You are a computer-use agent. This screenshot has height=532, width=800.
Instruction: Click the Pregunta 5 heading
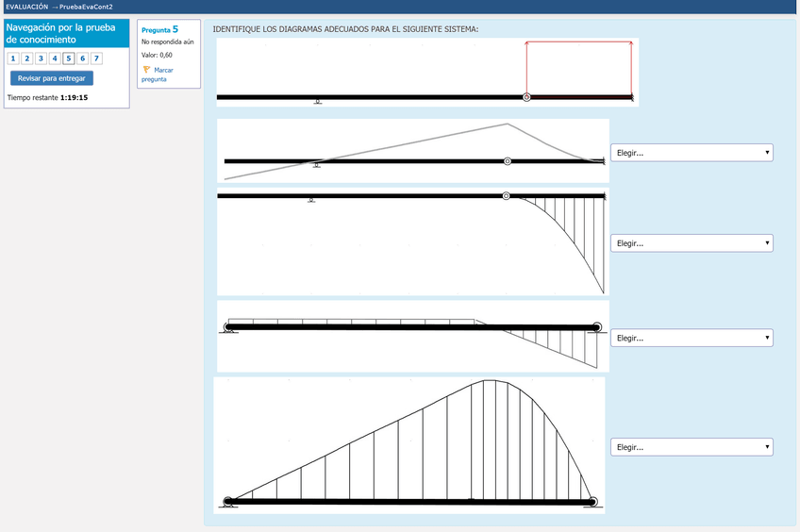click(x=159, y=29)
